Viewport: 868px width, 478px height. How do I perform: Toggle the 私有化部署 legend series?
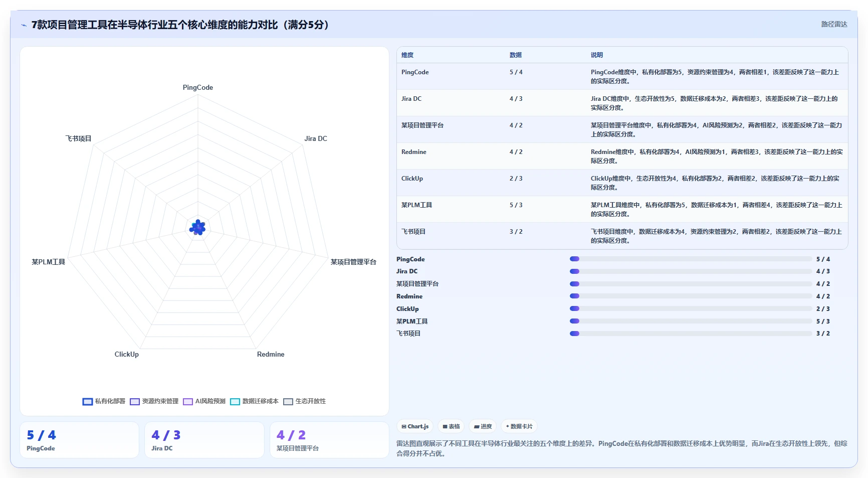(104, 401)
